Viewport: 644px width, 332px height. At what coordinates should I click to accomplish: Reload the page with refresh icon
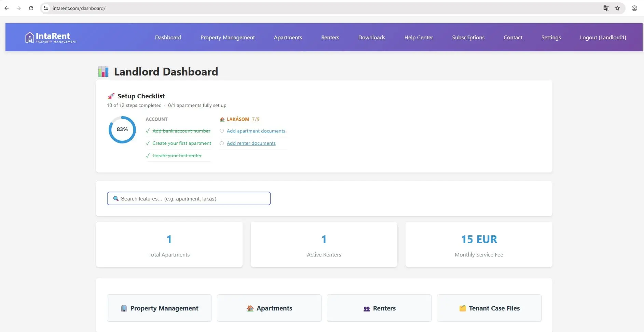coord(31,8)
